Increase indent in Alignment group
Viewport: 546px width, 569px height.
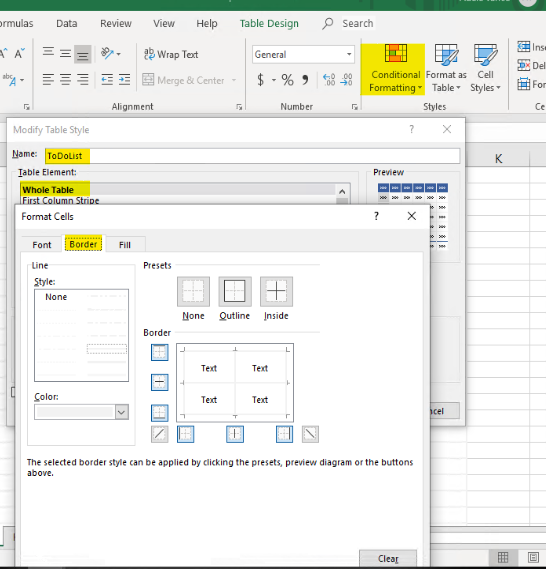[124, 79]
